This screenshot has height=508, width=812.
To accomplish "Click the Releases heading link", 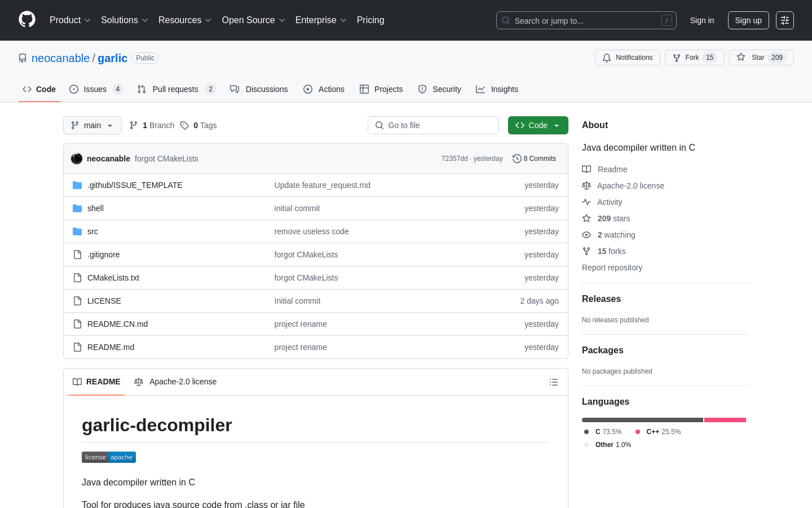I will coord(601,299).
